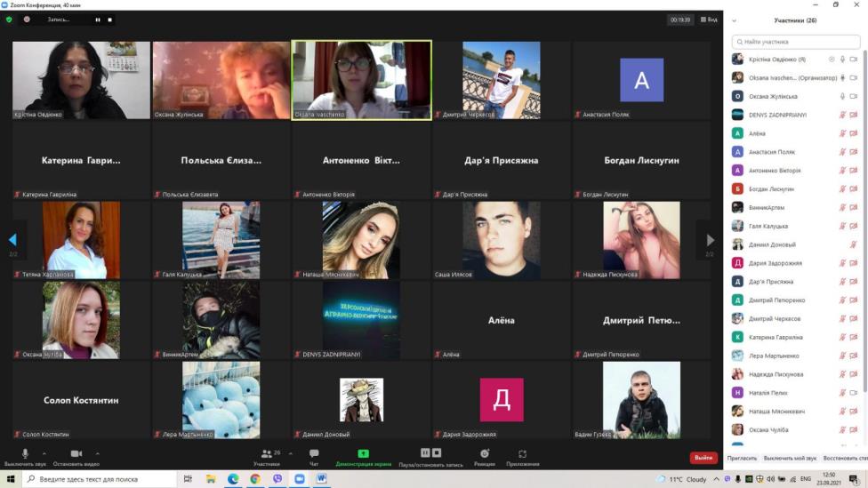Pause recording from the bottom toolbar

point(425,452)
